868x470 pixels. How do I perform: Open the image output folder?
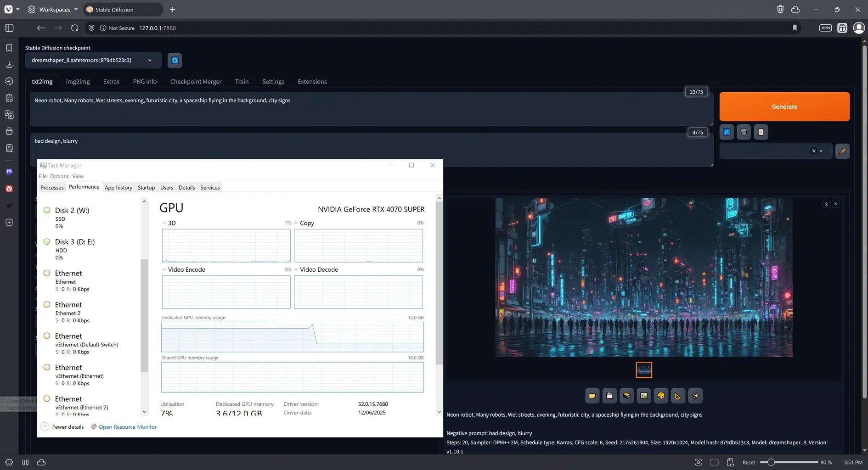coord(592,396)
